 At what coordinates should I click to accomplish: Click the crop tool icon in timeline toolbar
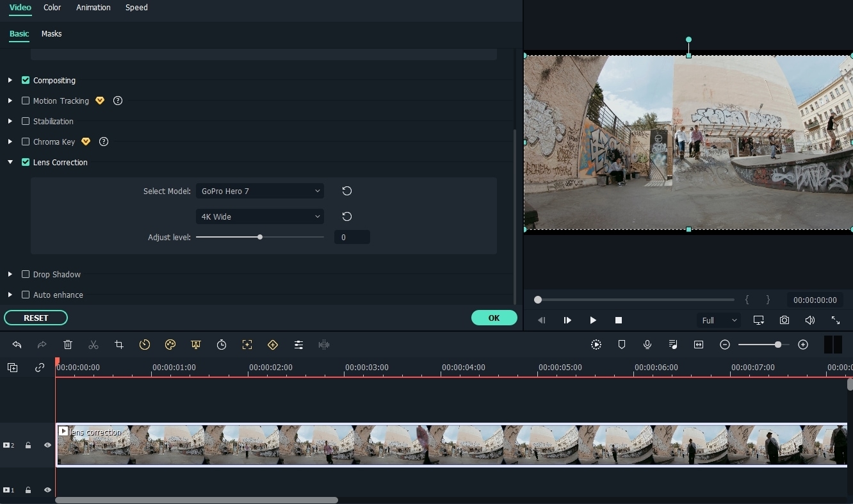click(x=119, y=345)
